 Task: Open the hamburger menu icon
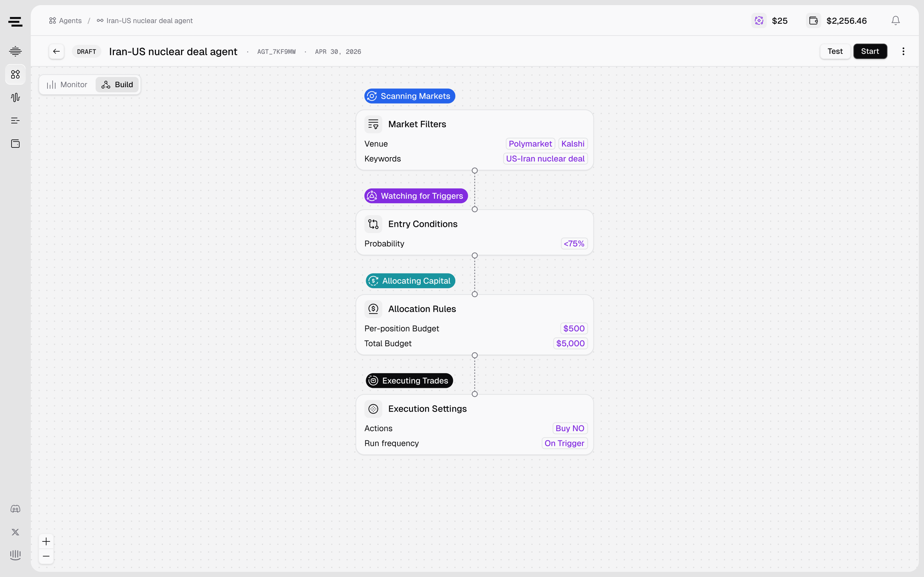(15, 22)
